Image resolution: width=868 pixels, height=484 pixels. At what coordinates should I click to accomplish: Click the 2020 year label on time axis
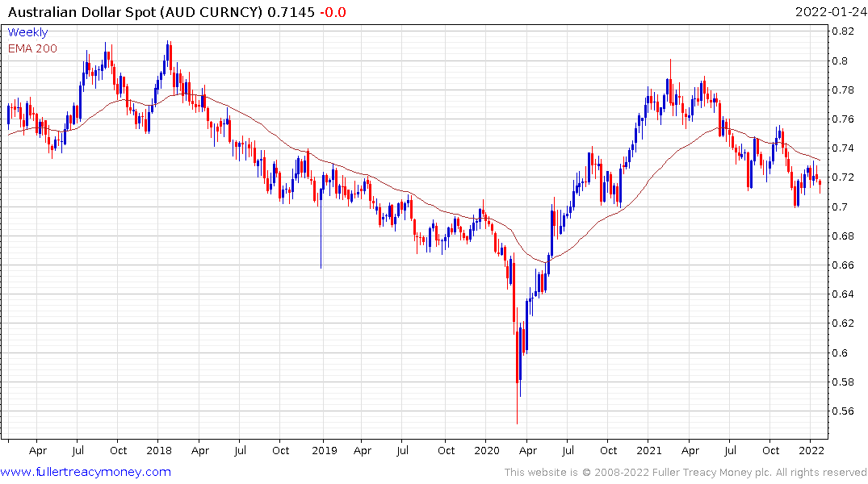pos(487,451)
